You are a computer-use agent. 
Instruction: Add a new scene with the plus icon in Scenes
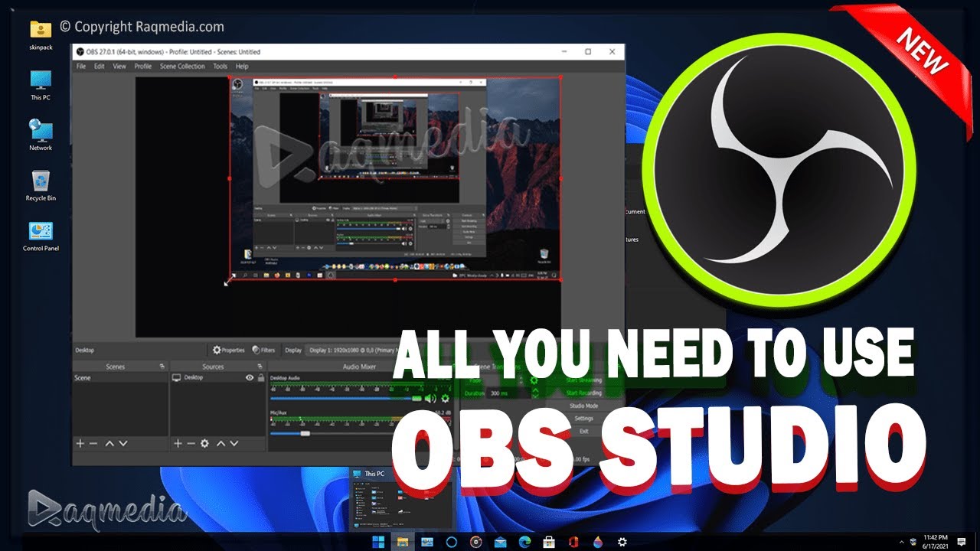coord(80,443)
